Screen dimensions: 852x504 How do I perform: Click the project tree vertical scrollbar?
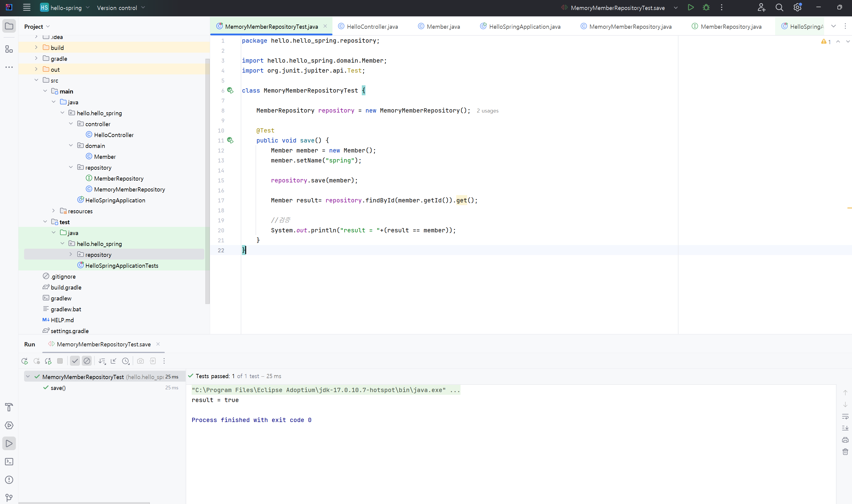pyautogui.click(x=207, y=181)
